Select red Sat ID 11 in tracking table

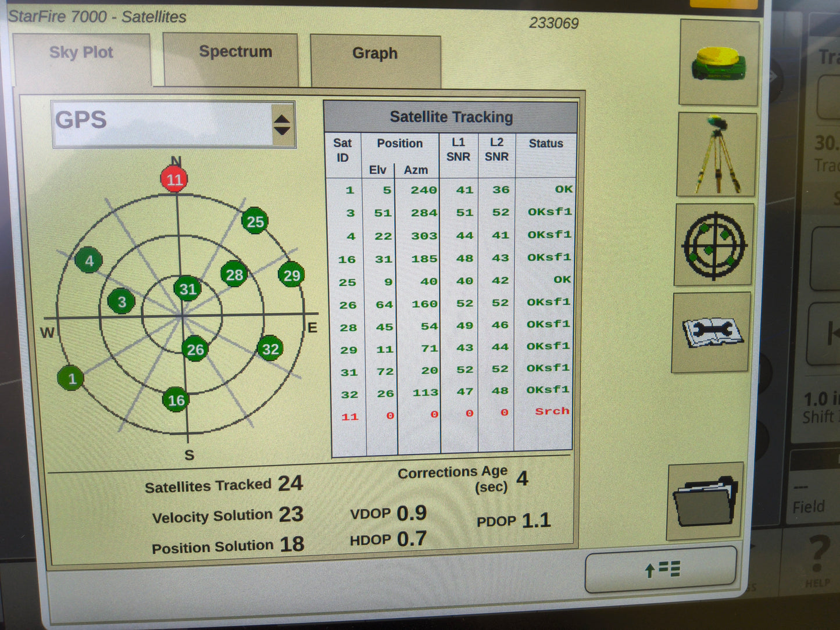tap(350, 417)
